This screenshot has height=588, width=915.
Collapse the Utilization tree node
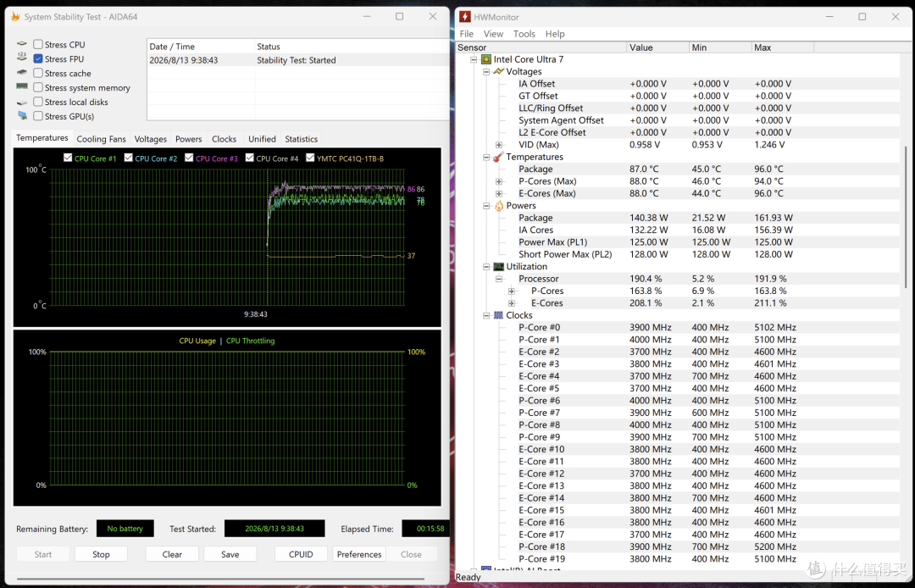(486, 267)
